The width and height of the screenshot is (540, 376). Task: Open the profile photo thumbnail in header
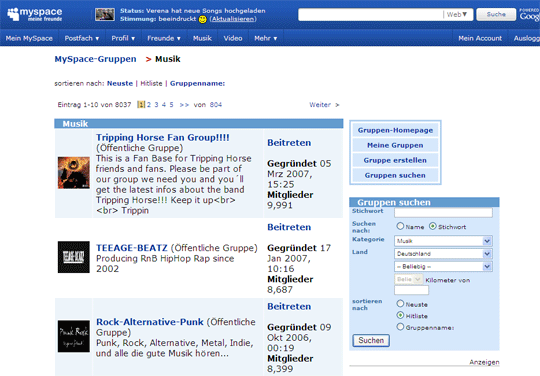point(105,14)
